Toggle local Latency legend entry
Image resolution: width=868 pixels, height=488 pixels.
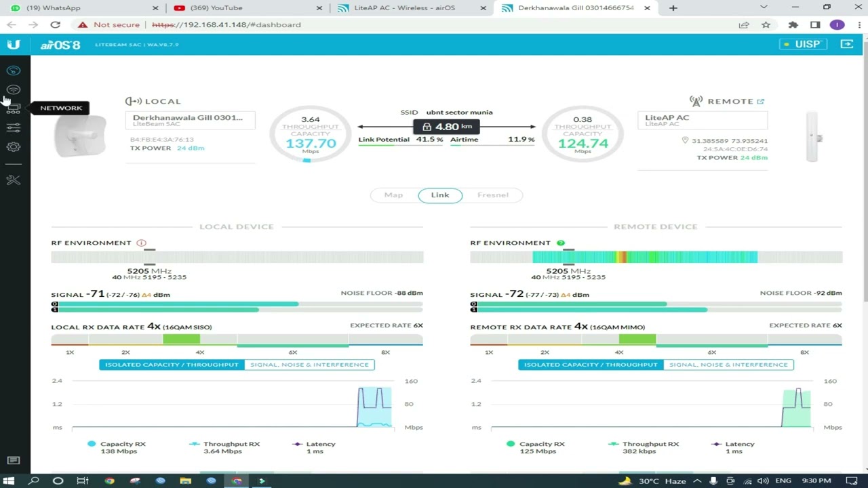pyautogui.click(x=314, y=447)
